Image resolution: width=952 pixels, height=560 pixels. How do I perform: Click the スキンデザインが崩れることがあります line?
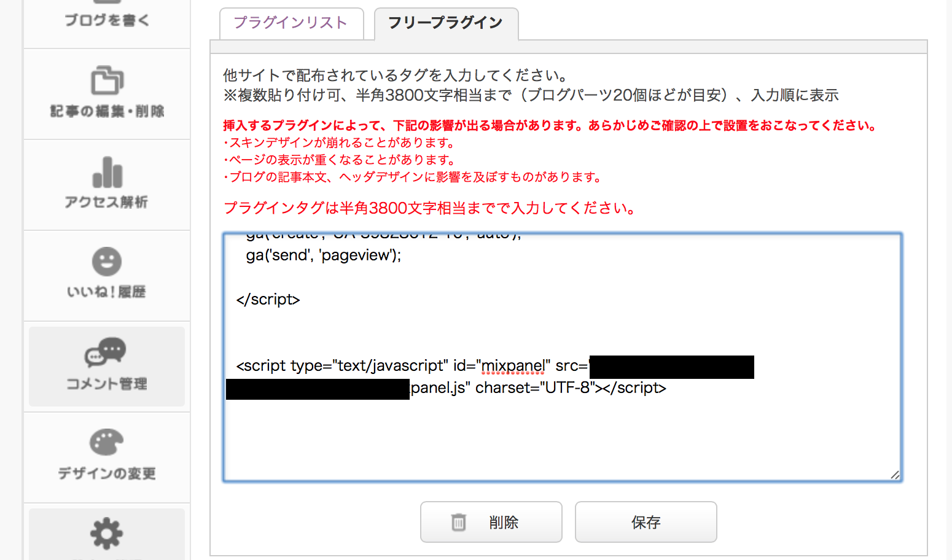coord(340,143)
